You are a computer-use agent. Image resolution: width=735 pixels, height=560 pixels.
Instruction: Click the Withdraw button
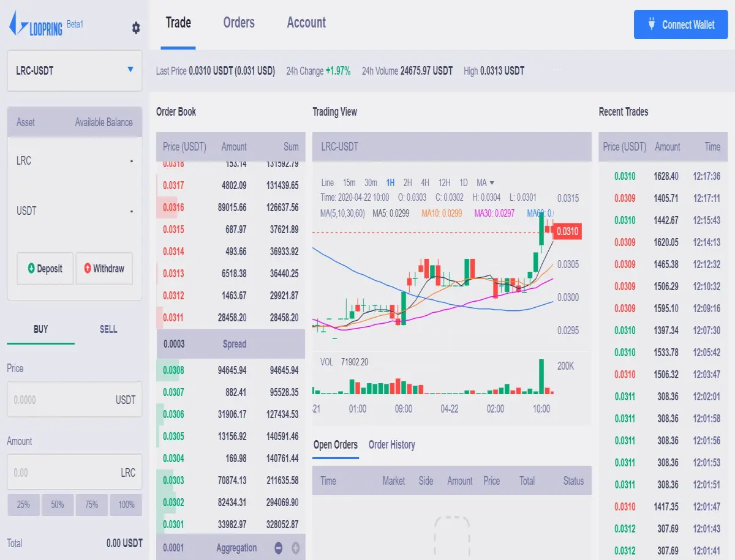click(x=104, y=269)
